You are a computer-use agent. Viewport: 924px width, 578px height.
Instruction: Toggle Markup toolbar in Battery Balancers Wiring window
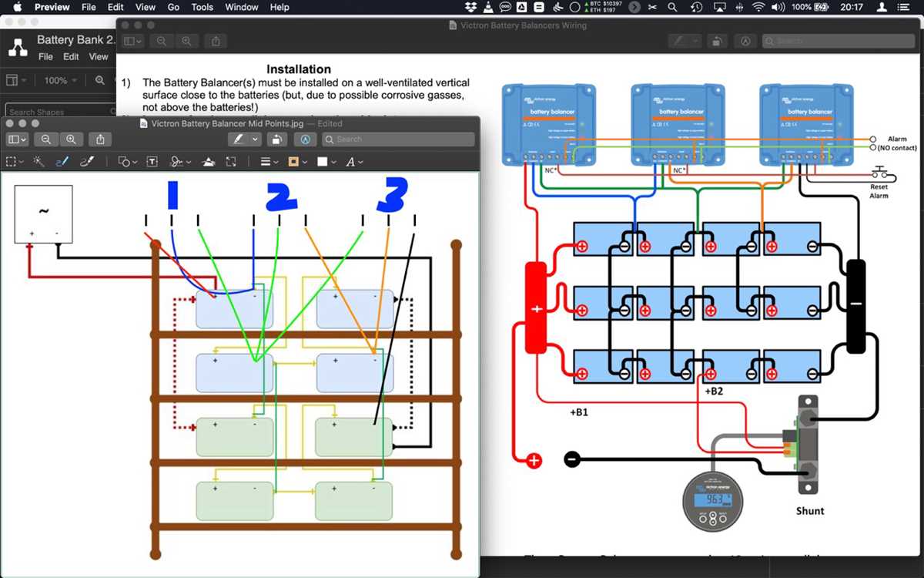point(745,41)
